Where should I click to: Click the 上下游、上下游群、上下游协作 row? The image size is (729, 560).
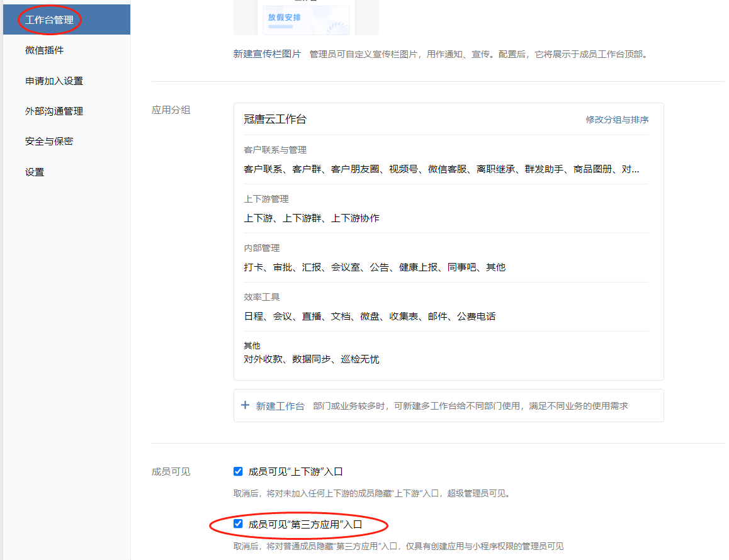[x=312, y=218]
